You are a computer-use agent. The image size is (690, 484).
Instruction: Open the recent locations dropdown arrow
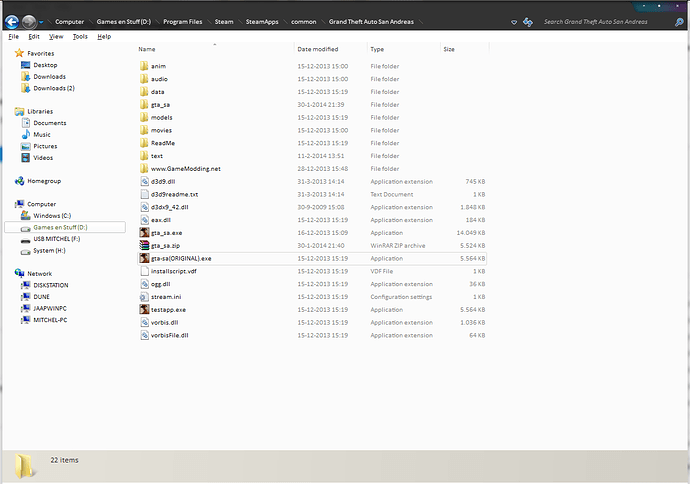coord(43,21)
